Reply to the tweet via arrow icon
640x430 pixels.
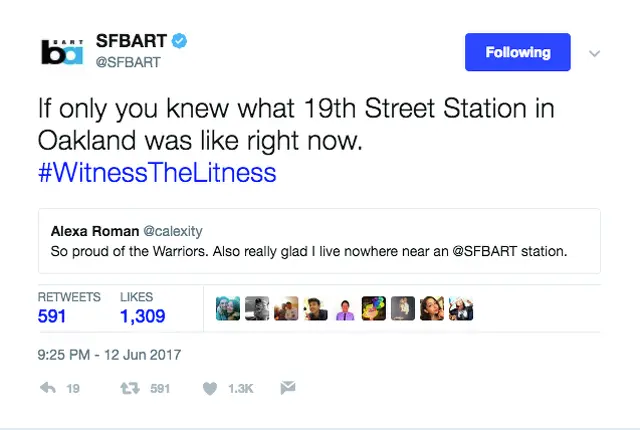click(48, 388)
